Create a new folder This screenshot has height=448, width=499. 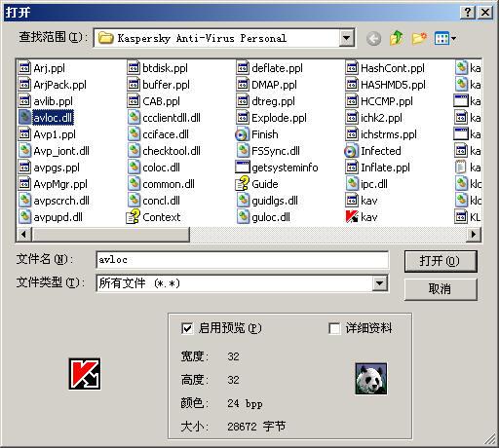pyautogui.click(x=419, y=38)
